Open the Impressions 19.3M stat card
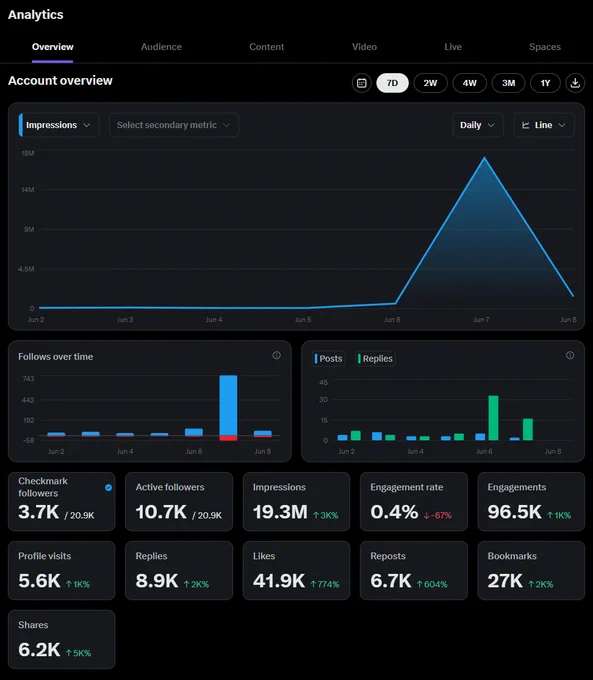The height and width of the screenshot is (680, 593). pyautogui.click(x=296, y=501)
